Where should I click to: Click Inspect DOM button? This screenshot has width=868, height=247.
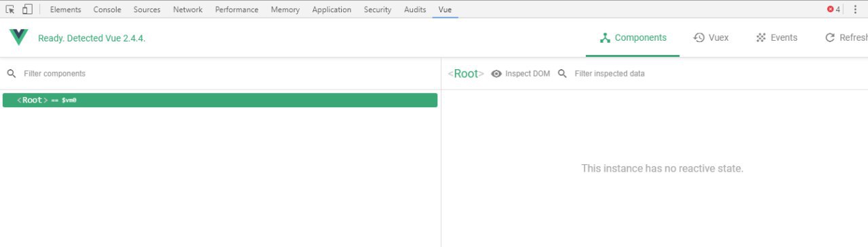(x=521, y=73)
